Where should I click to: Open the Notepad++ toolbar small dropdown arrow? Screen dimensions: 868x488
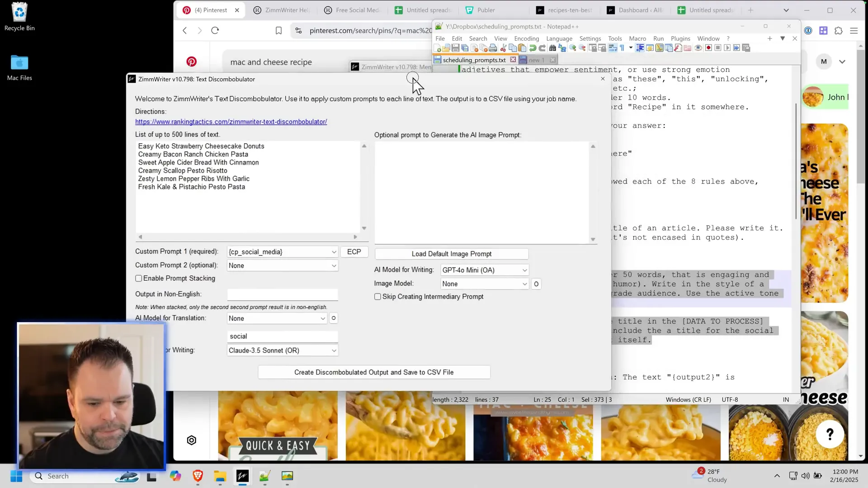click(631, 48)
